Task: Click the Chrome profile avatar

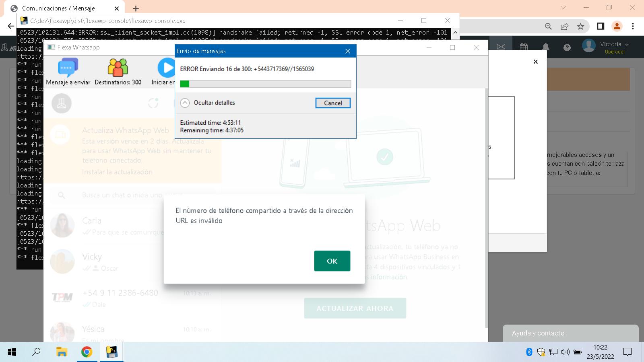Action: tap(617, 26)
